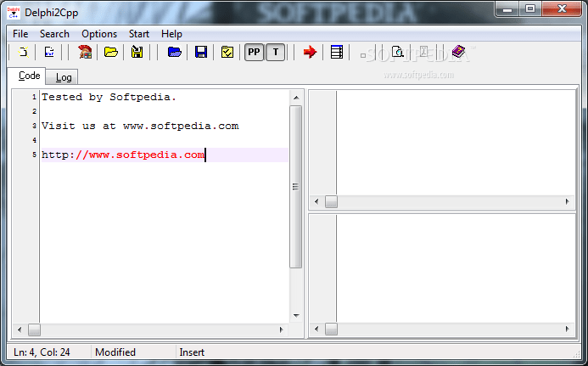Click the blue floppy disk save icon
The image size is (588, 366).
pyautogui.click(x=201, y=52)
